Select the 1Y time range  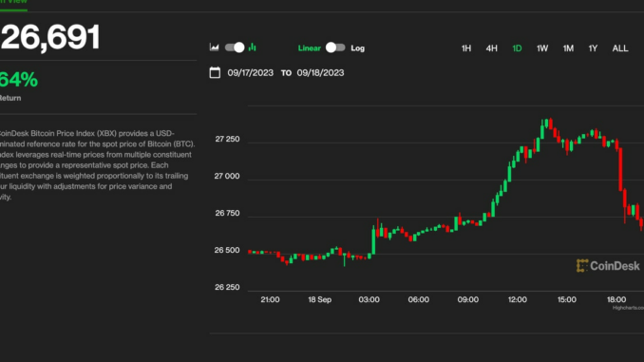pos(593,48)
